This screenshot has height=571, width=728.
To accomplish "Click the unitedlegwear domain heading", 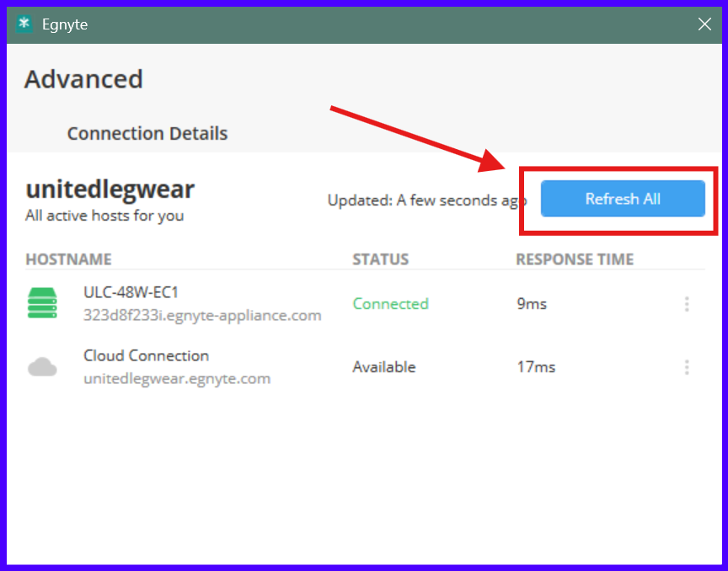I will [x=110, y=189].
